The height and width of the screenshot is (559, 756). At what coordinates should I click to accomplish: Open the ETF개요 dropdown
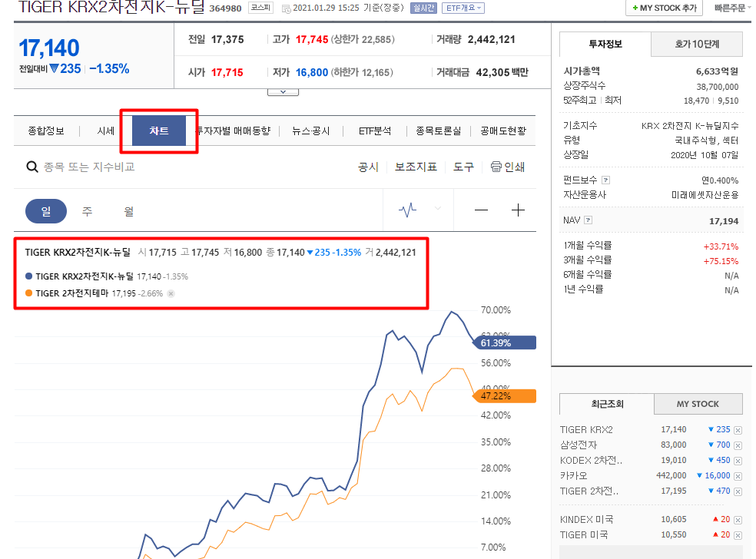(x=463, y=8)
